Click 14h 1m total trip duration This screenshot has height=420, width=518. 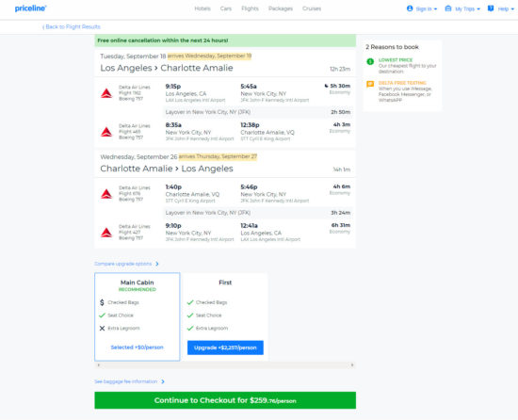342,170
